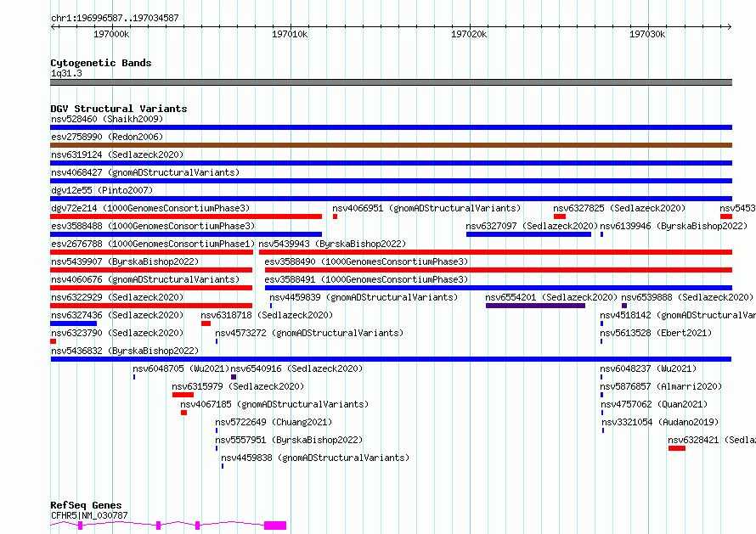Click the 197020k ruler position label
756x534 pixels.
[469, 34]
